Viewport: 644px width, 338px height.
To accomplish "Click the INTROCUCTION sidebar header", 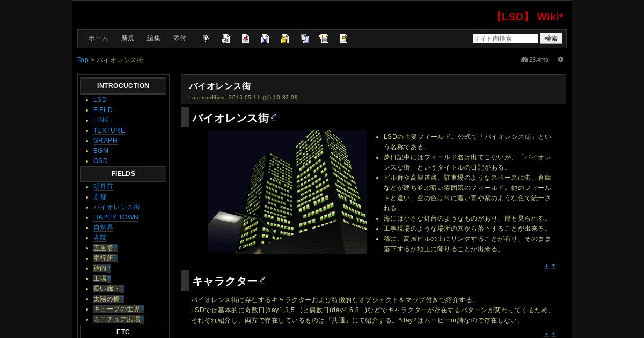I will (123, 86).
